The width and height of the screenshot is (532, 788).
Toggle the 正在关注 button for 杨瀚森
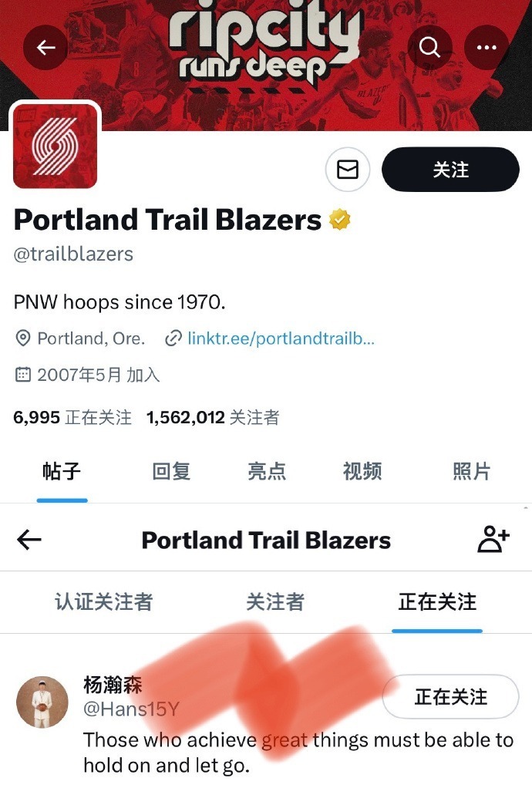coord(450,696)
